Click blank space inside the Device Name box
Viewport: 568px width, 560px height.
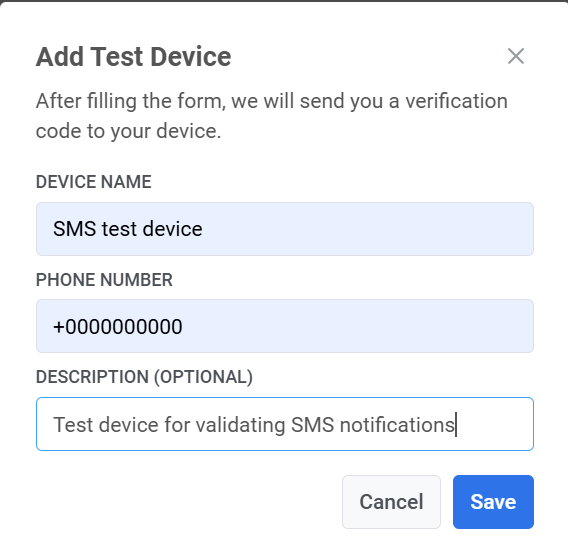pos(366,229)
